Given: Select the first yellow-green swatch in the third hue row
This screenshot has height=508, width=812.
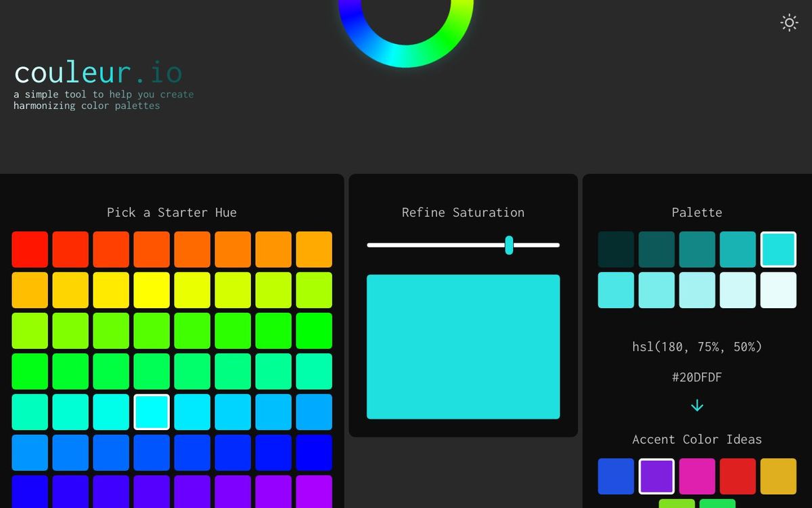Looking at the screenshot, I should click(30, 331).
